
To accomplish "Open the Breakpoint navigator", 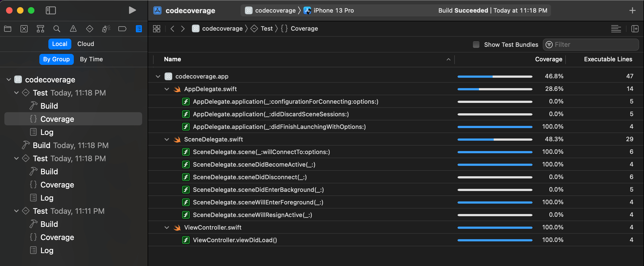I will coord(122,29).
